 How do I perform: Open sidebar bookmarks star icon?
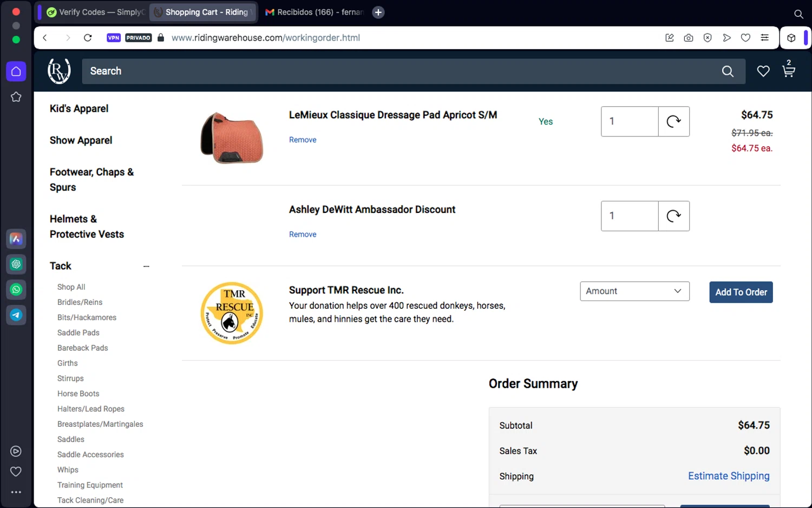pyautogui.click(x=16, y=97)
